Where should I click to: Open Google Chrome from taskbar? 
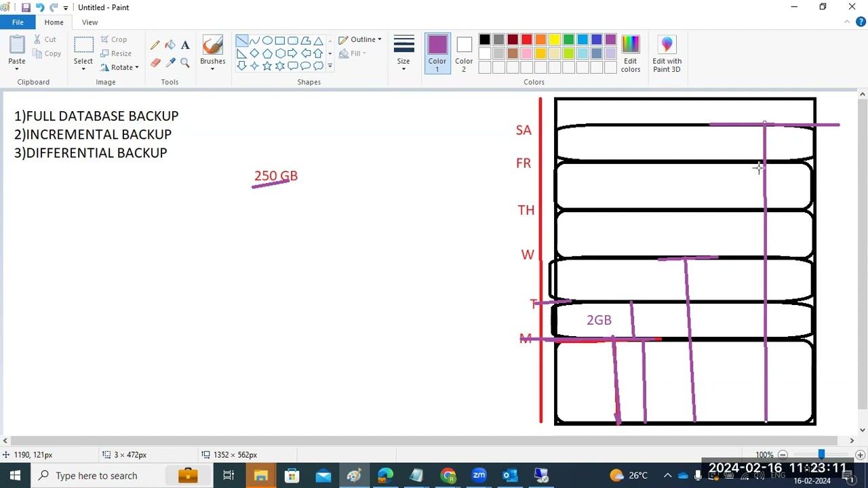click(x=448, y=475)
